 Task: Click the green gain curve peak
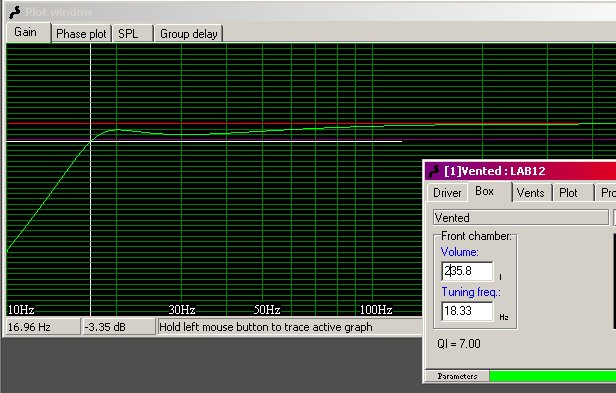[116, 129]
